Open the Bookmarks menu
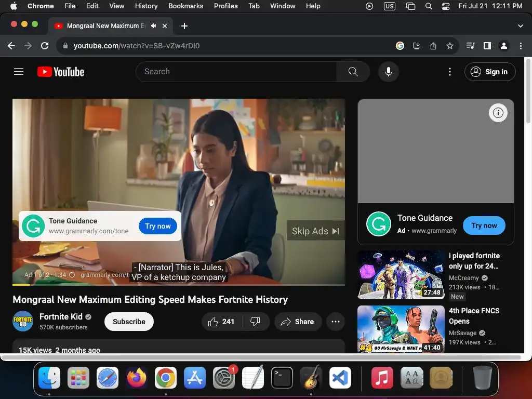Viewport: 532px width, 399px height. (x=185, y=6)
